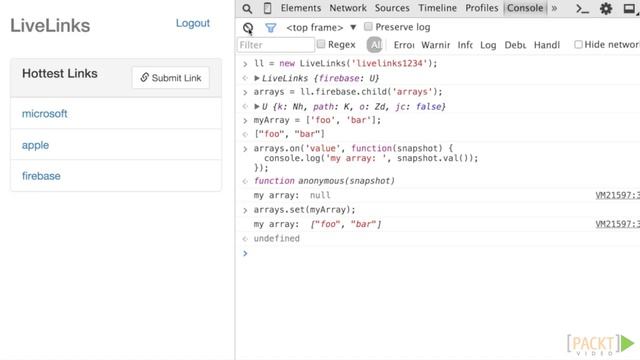Viewport: 640px width, 360px height.
Task: Select the All log level filter
Action: [374, 44]
